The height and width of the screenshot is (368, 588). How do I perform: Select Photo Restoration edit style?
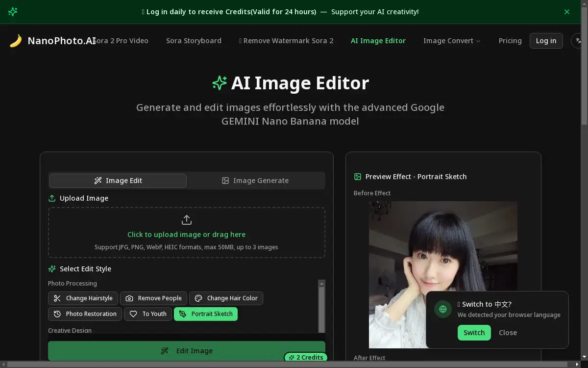pos(85,314)
